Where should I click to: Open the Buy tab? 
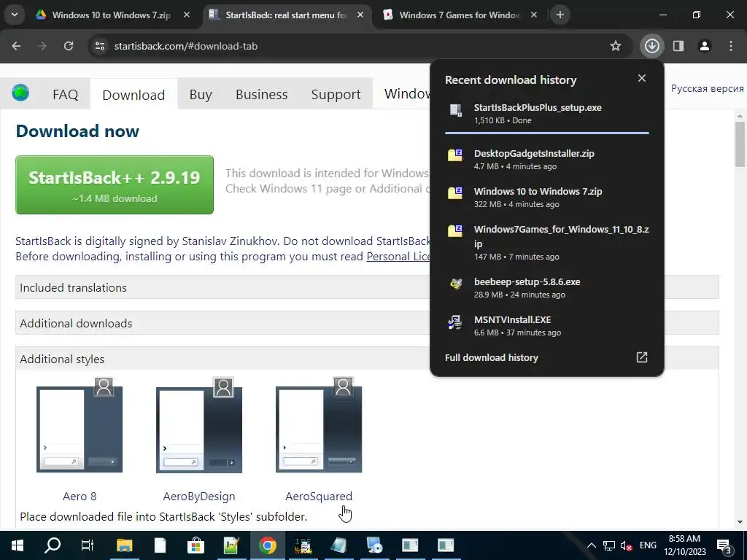pyautogui.click(x=201, y=94)
